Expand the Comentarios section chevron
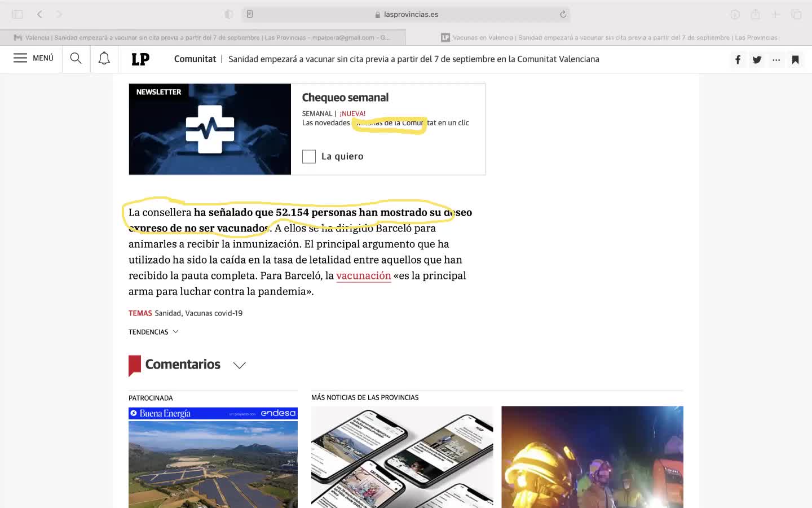The image size is (812, 508). (240, 365)
